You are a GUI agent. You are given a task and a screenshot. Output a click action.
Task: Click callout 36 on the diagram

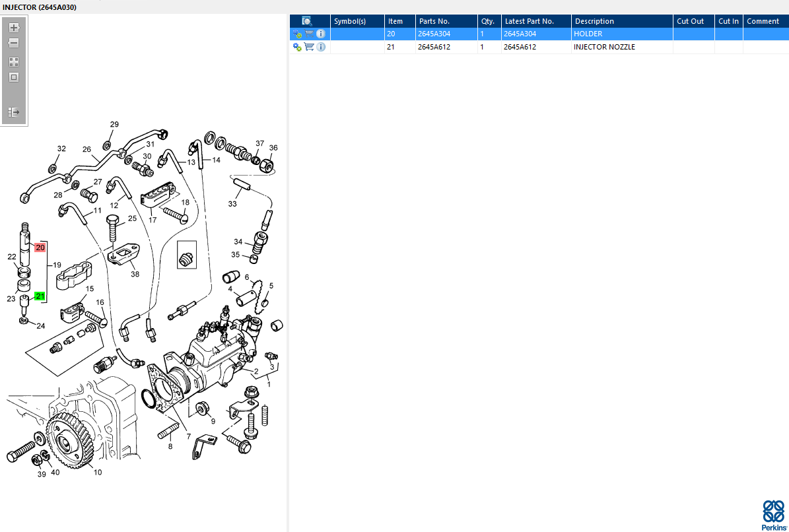pos(273,148)
